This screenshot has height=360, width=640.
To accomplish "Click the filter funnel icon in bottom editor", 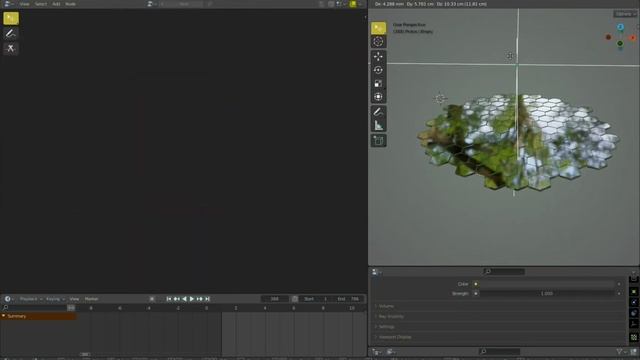I will coord(620,351).
